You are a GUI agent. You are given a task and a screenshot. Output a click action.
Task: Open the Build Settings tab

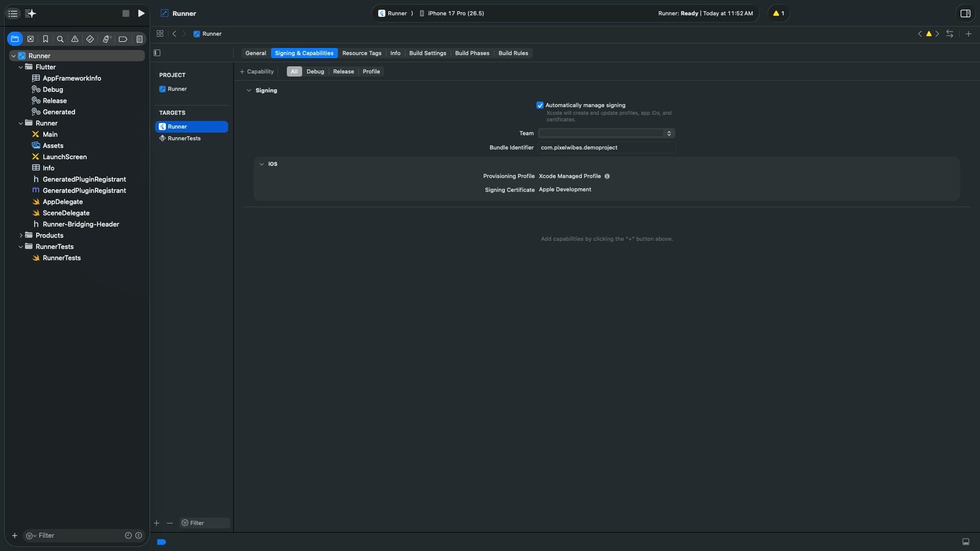[x=428, y=53]
